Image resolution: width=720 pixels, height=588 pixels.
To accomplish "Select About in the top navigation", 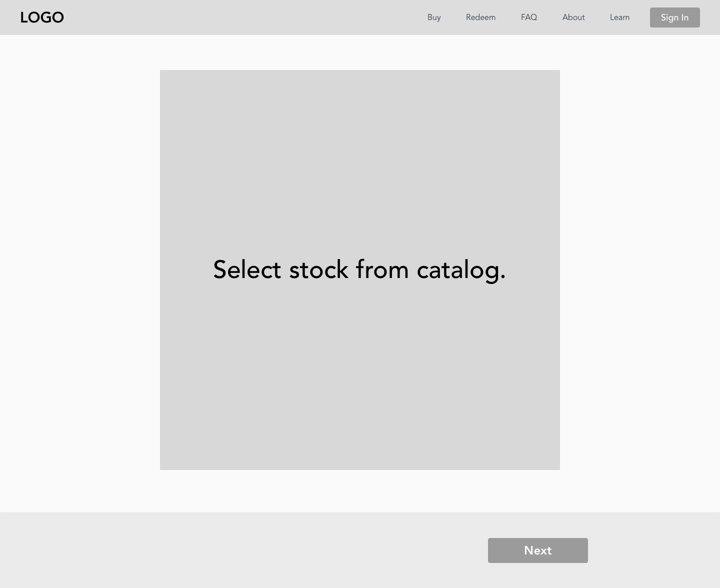I will click(x=573, y=17).
